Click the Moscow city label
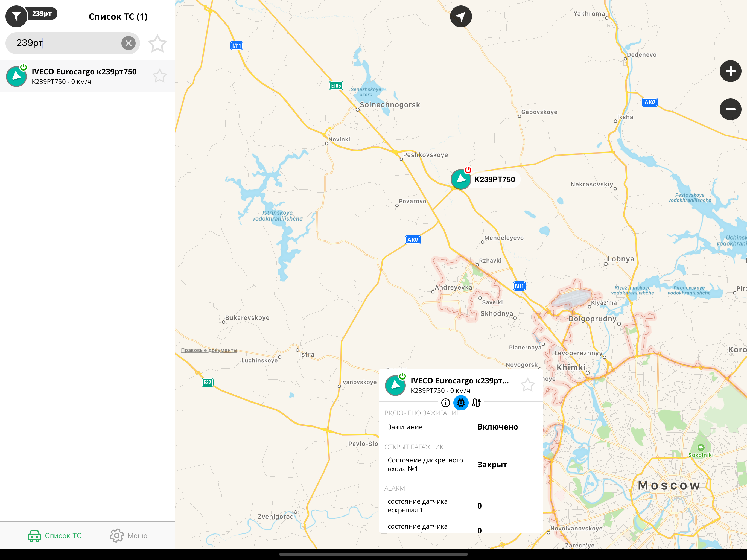 tap(669, 485)
